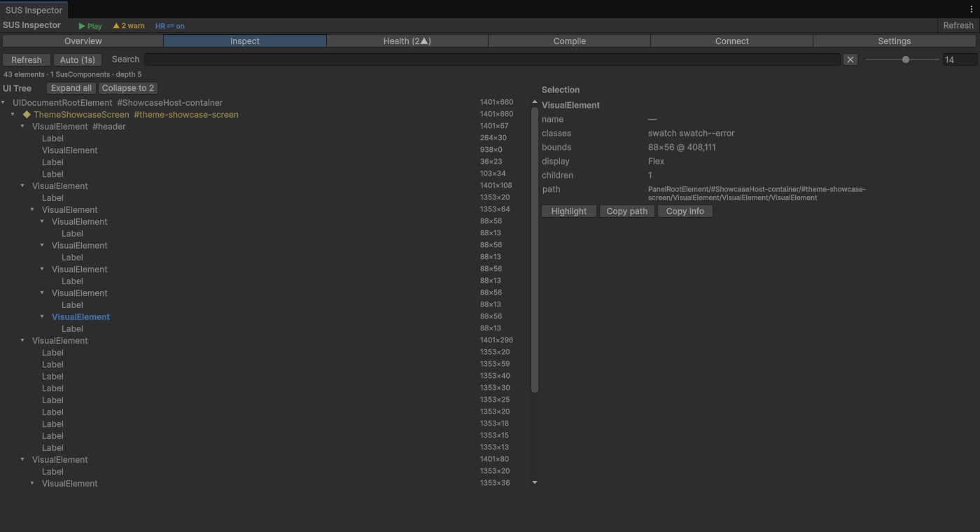Click the HR on hot-reload indicator
Viewport: 980px width, 532px height.
click(170, 26)
